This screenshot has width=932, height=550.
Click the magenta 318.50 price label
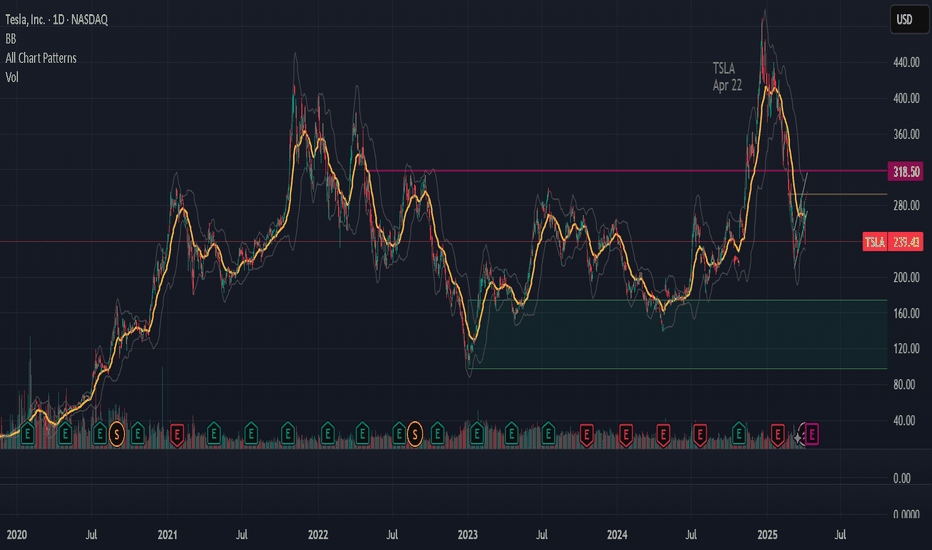tap(905, 172)
